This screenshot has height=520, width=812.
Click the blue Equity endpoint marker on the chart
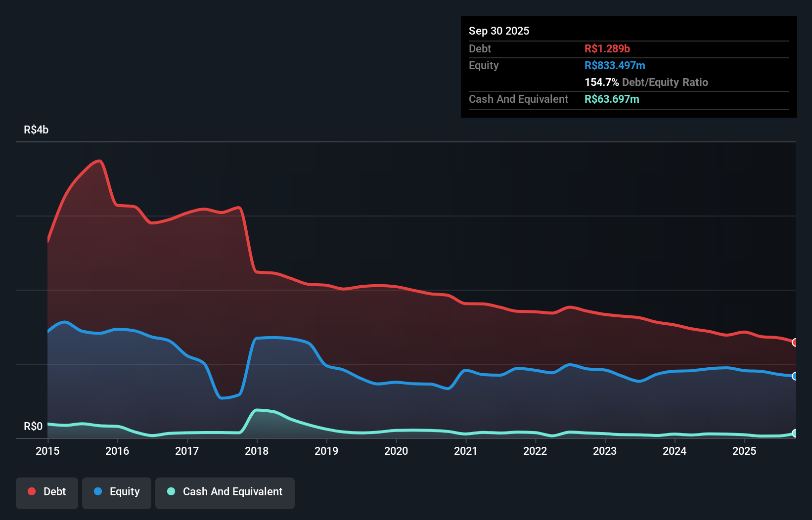click(795, 376)
